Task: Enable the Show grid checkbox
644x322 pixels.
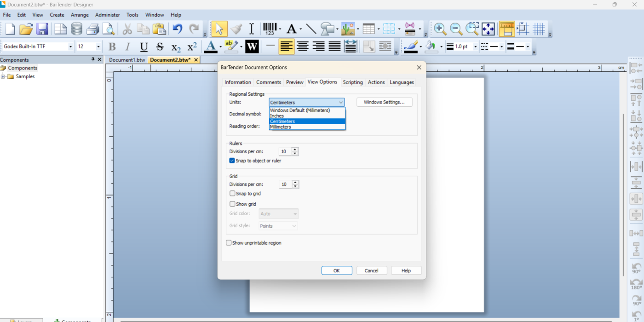Action: (x=232, y=204)
